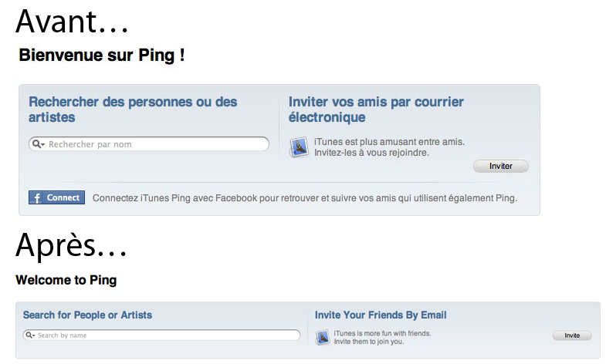This screenshot has height=364, width=606.
Task: Click the 'Welcome to Ping' title
Action: [66, 280]
